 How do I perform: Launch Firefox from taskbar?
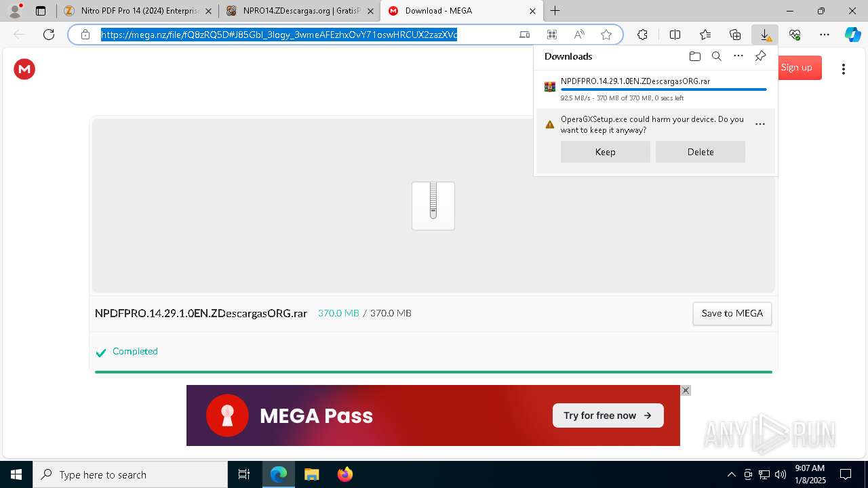pyautogui.click(x=344, y=474)
